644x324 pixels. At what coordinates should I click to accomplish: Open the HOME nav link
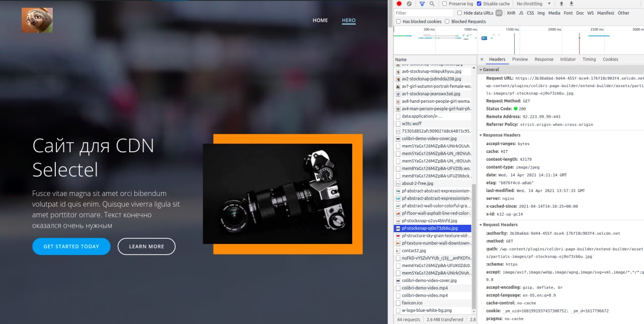[320, 21]
